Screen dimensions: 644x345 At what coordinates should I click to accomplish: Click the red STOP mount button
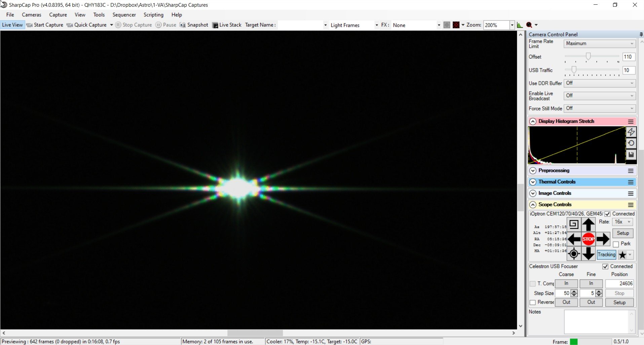[588, 239]
